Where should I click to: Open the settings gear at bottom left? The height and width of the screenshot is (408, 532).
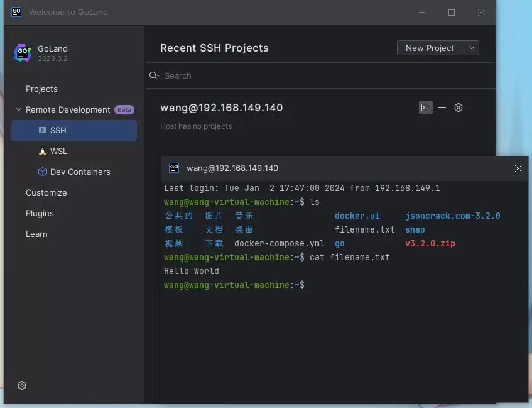click(x=22, y=385)
